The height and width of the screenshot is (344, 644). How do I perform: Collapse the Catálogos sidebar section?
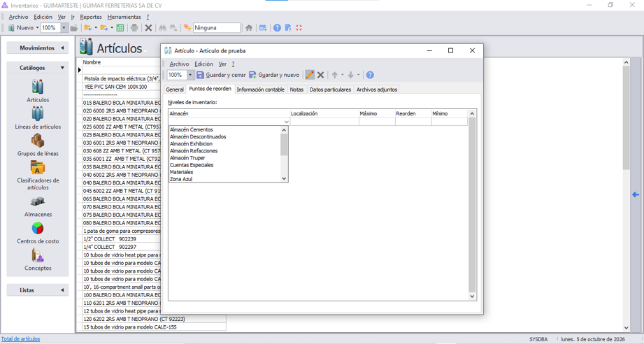click(38, 68)
